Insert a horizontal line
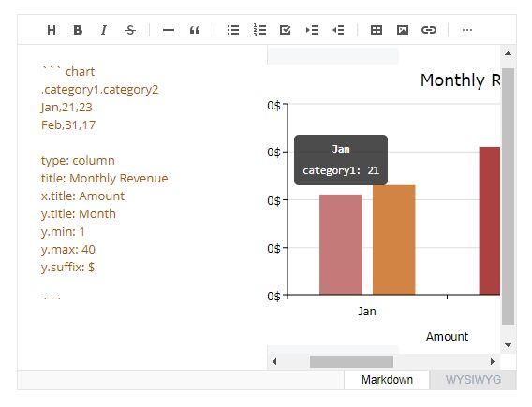The width and height of the screenshot is (532, 407). (x=169, y=30)
